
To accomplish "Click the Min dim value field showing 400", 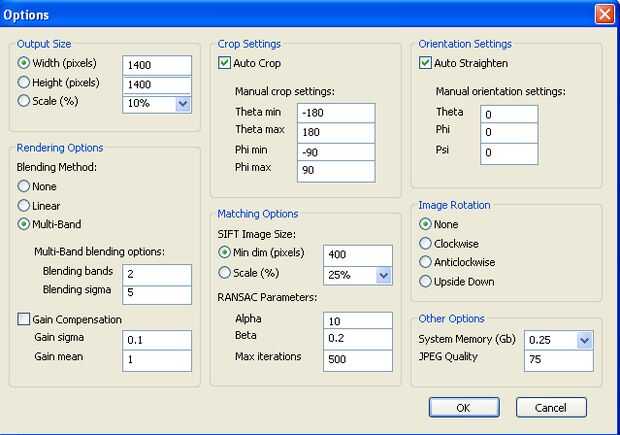I will click(x=358, y=255).
